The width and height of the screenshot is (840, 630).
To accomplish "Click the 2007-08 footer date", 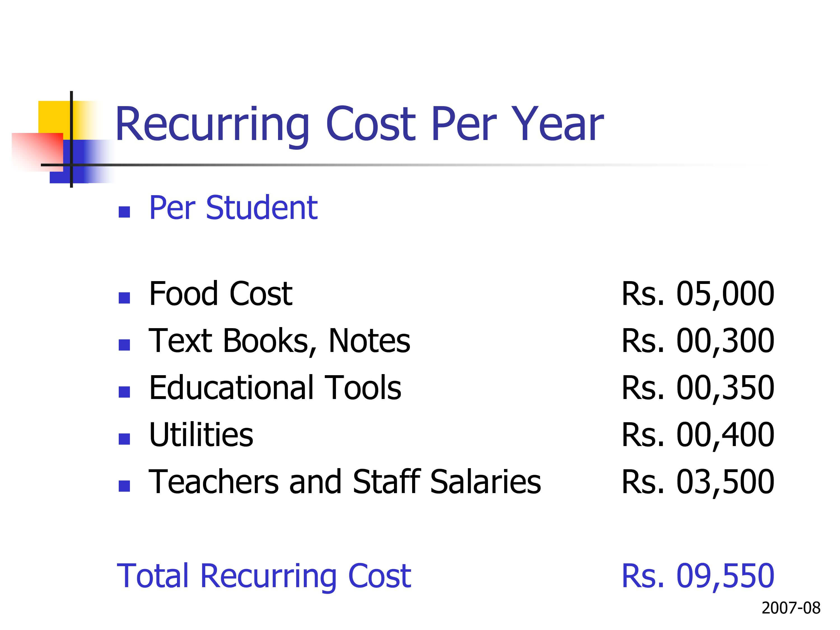I will (791, 608).
